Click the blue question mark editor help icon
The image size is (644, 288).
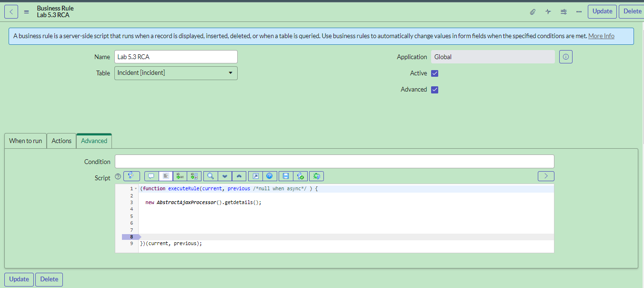point(269,176)
